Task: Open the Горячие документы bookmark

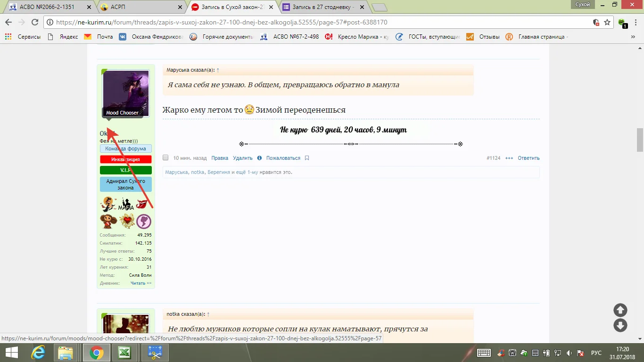Action: click(222, 37)
